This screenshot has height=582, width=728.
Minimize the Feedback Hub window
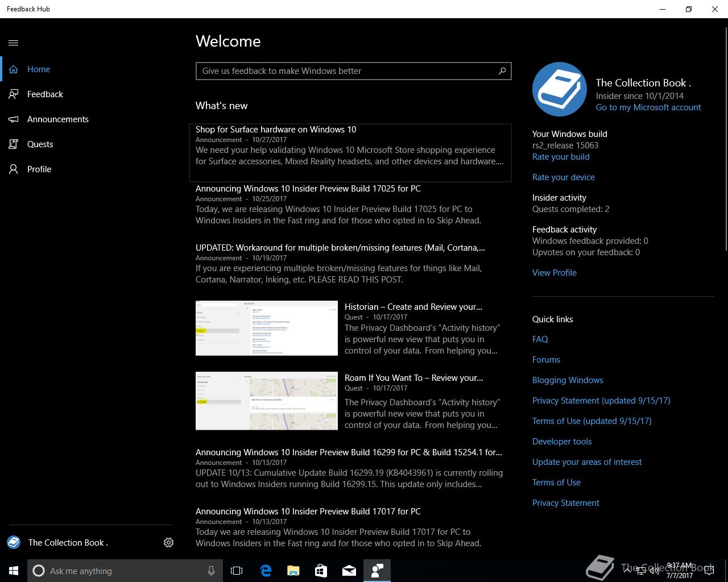pos(663,9)
